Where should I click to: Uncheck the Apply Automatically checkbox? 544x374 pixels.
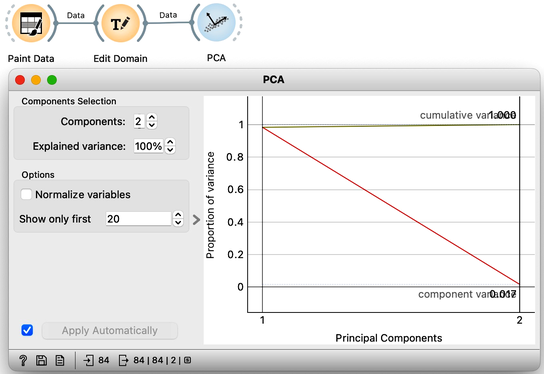click(27, 330)
